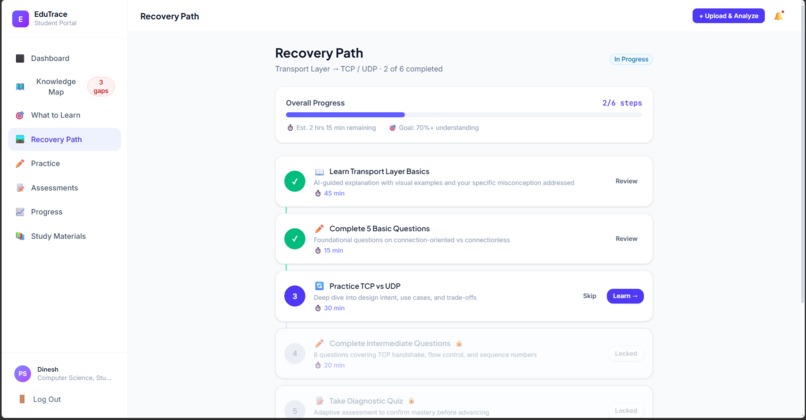Click 'Goal: 70%+ understanding' text
Image resolution: width=806 pixels, height=420 pixels.
click(438, 127)
